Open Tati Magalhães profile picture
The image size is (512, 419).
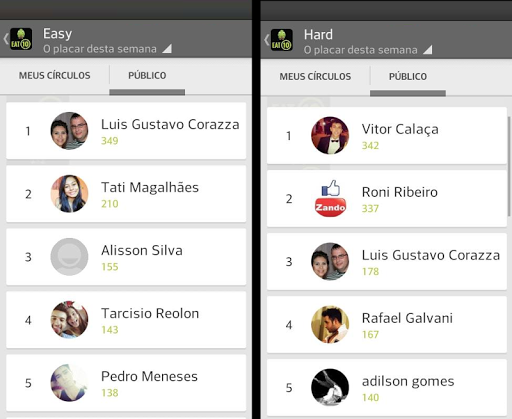(69, 194)
